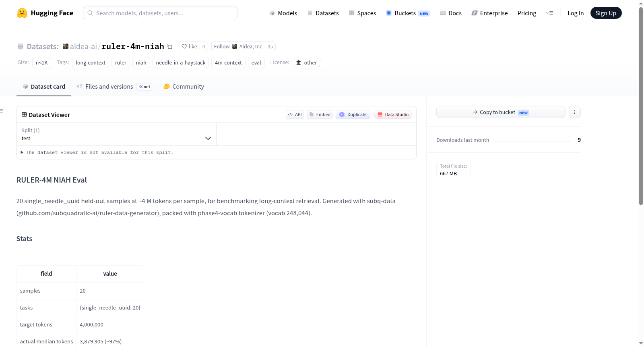Open the Split test dropdown
The image size is (644, 347).
pos(116,134)
